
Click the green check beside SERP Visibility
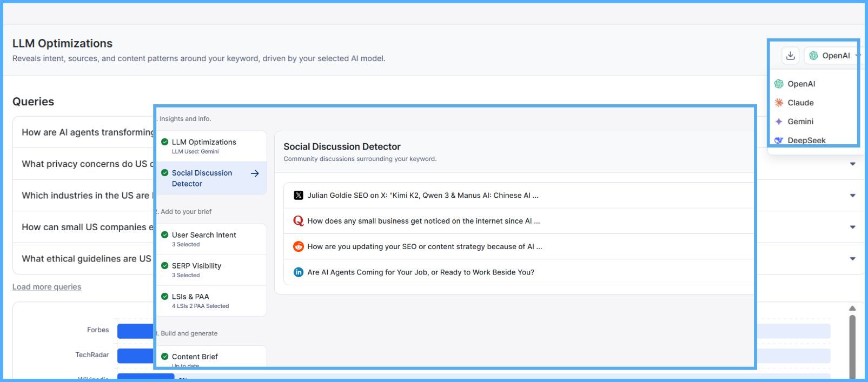click(x=165, y=266)
